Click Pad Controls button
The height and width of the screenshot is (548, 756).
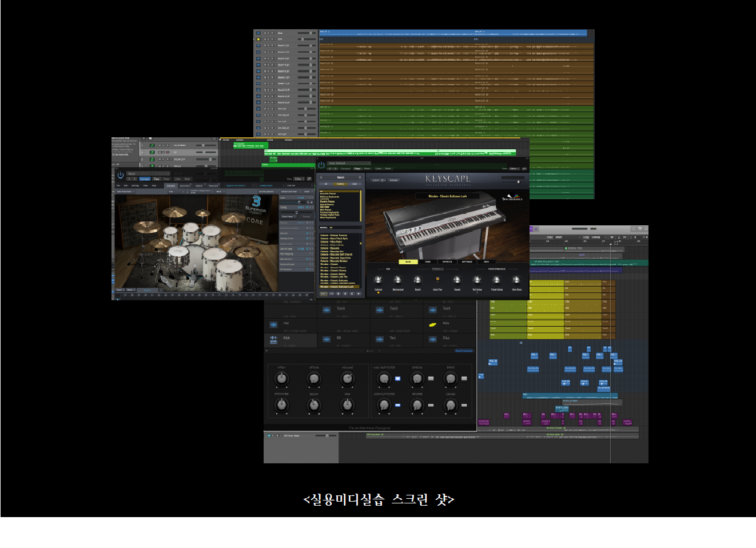pyautogui.click(x=464, y=351)
